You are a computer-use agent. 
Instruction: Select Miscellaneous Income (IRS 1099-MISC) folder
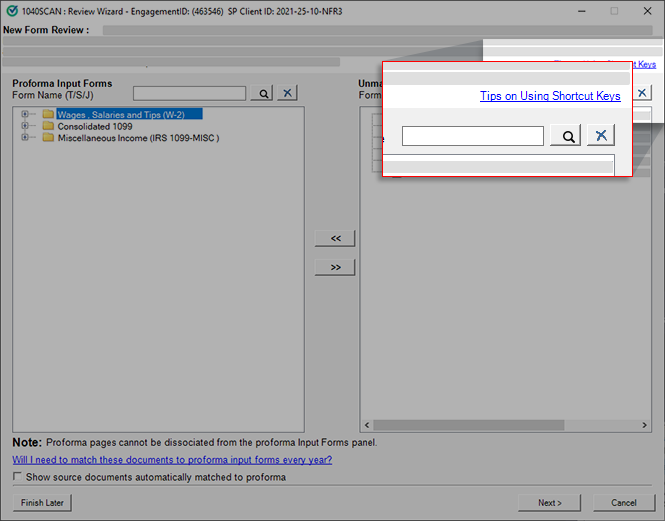pos(138,138)
